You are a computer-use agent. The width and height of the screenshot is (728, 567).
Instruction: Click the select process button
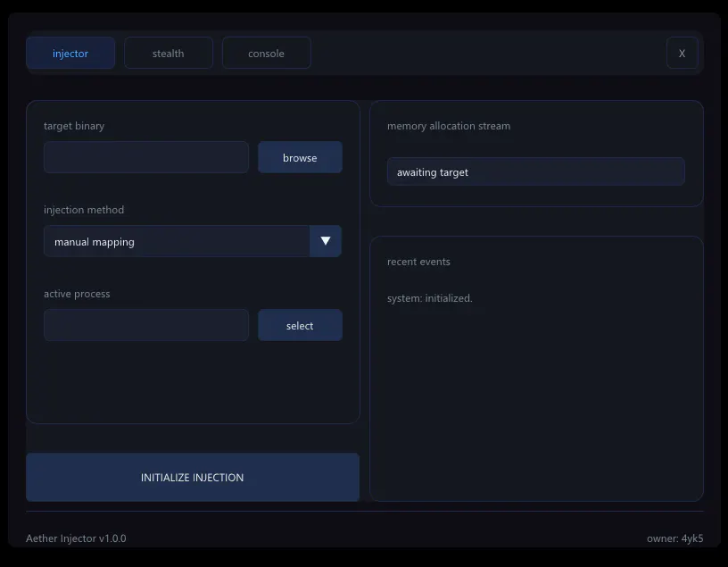[x=300, y=325]
